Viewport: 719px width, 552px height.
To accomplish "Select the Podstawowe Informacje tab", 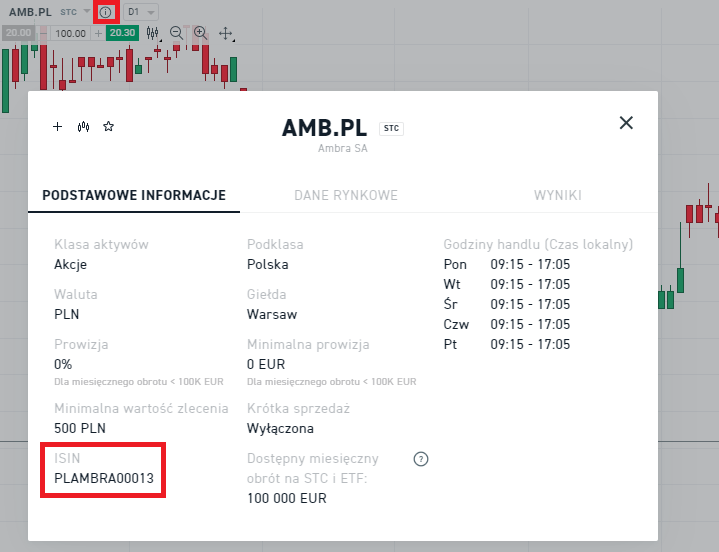I will [134, 195].
